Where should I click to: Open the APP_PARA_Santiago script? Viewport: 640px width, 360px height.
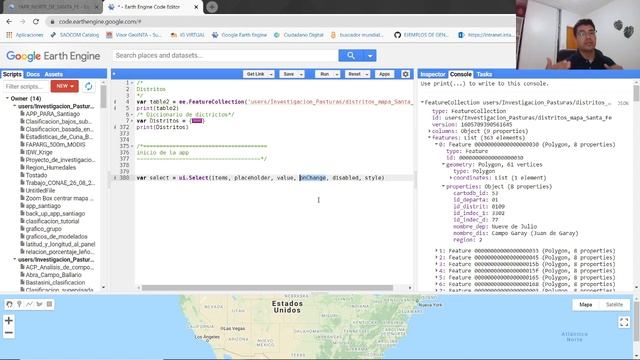coord(53,114)
